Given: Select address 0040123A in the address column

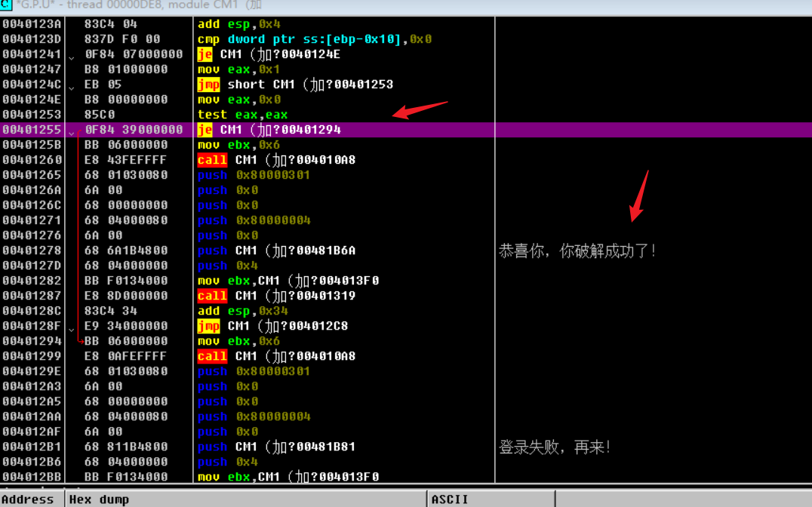Looking at the screenshot, I should click(32, 24).
